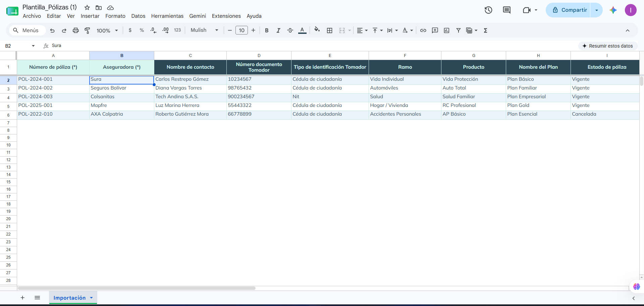This screenshot has height=306, width=644.
Task: Open the Herramientas menu
Action: (167, 16)
